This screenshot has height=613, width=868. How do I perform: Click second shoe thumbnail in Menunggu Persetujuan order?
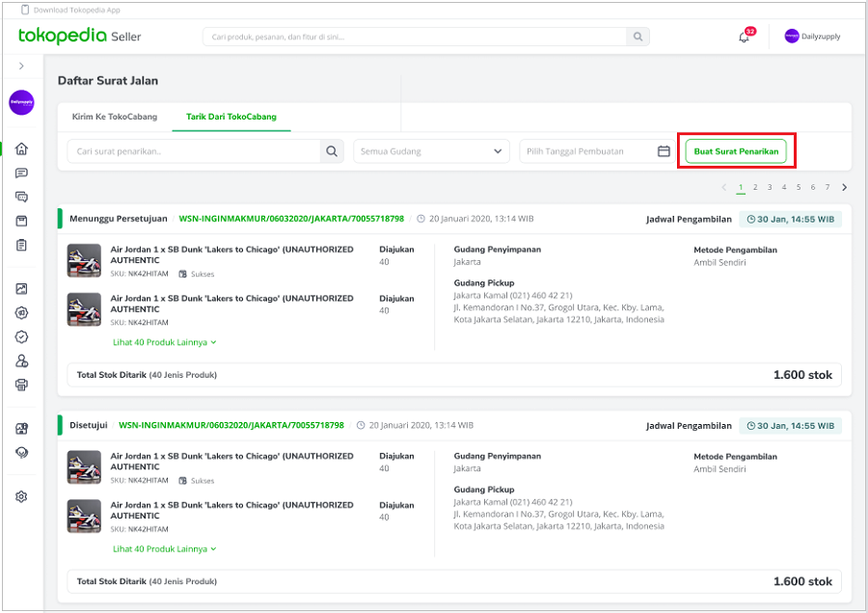84,309
